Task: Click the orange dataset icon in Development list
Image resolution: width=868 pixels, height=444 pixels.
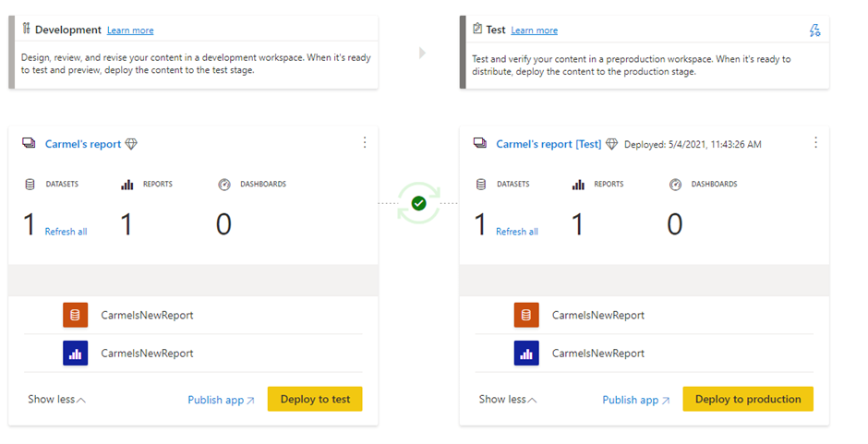Action: pyautogui.click(x=76, y=315)
